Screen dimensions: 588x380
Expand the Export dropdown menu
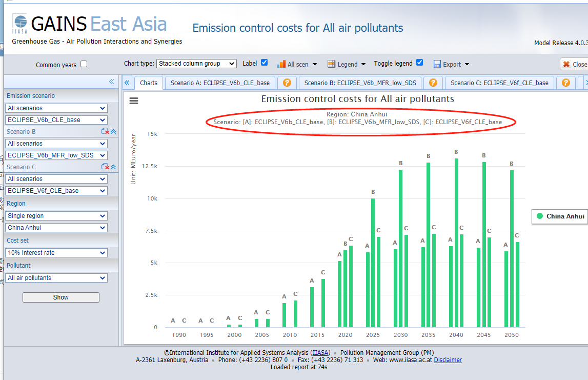pyautogui.click(x=467, y=65)
